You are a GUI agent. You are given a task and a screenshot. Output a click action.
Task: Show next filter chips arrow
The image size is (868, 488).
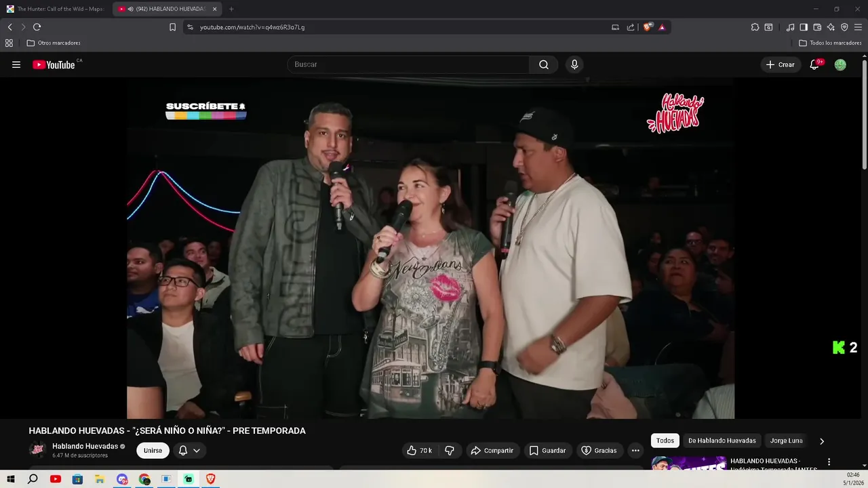pyautogui.click(x=822, y=441)
